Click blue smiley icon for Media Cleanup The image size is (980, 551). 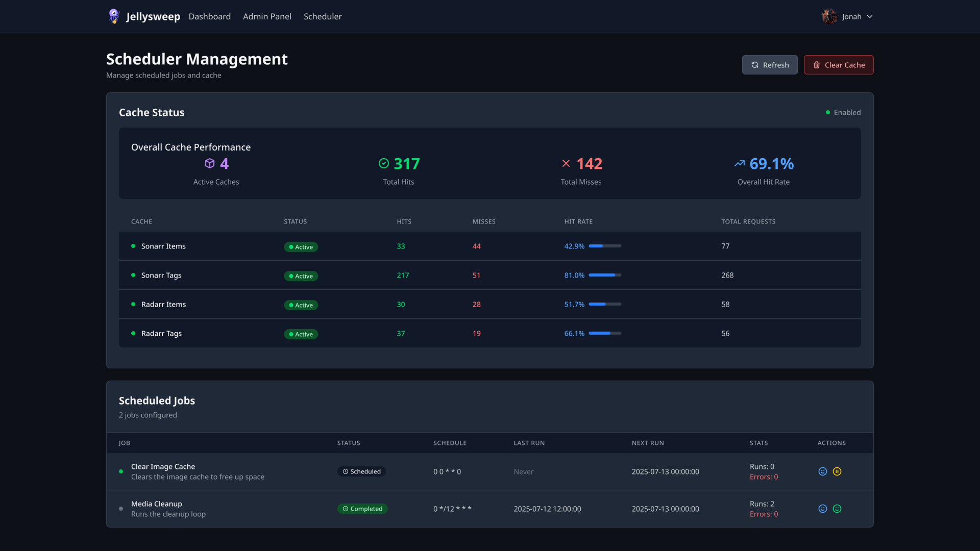click(x=822, y=509)
